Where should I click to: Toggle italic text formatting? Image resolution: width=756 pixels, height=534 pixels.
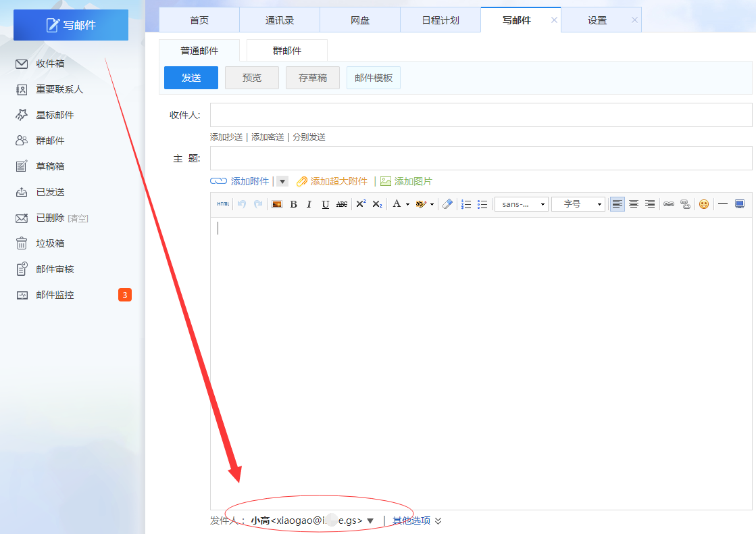[x=309, y=204]
